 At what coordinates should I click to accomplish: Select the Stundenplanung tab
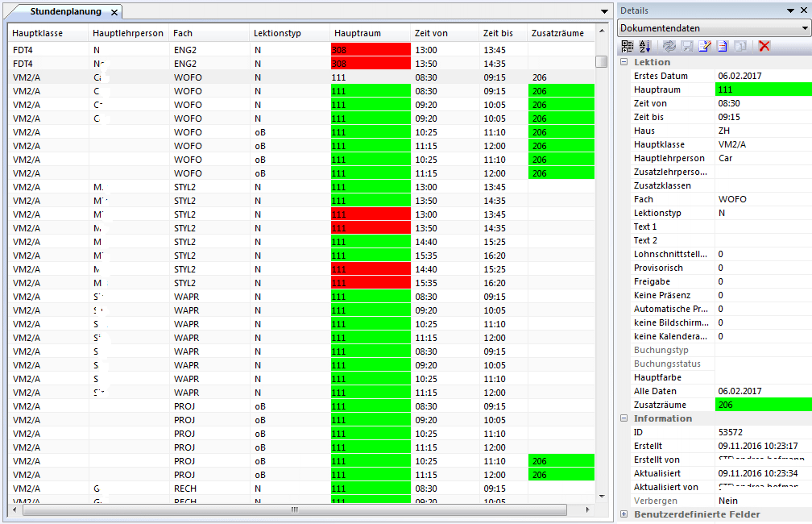pyautogui.click(x=65, y=12)
